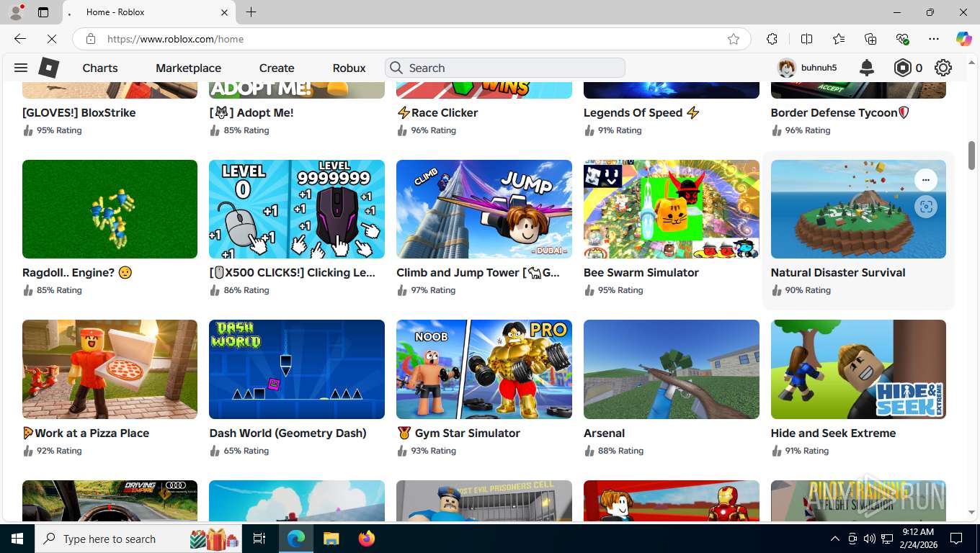The image size is (980, 553).
Task: Open Hide and Seek Extreme thumbnail
Action: tap(858, 369)
